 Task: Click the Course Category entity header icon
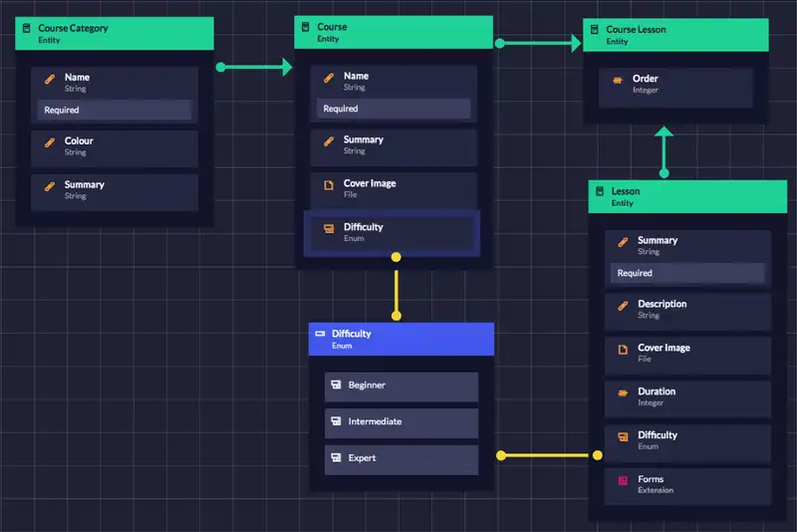27,29
